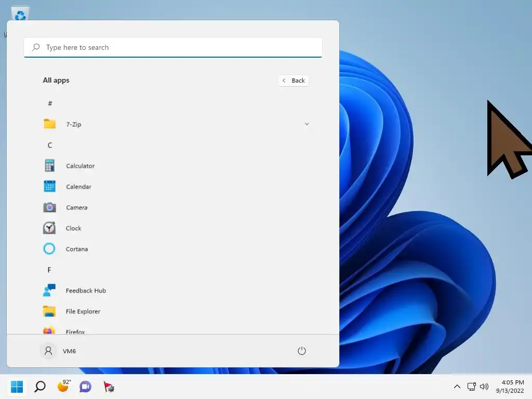This screenshot has height=399, width=532.
Task: Select the Calculator label text
Action: coord(81,166)
